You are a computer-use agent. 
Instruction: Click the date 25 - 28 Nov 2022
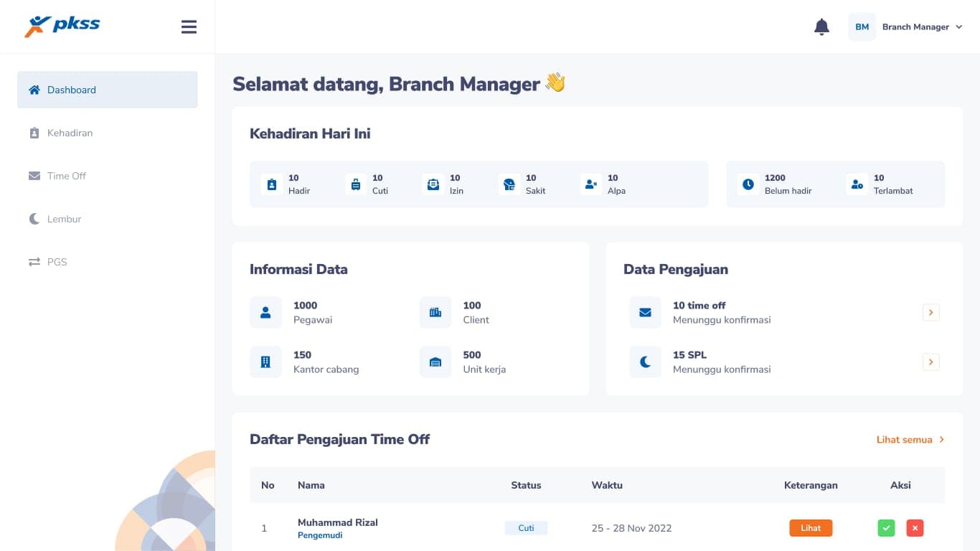point(631,528)
